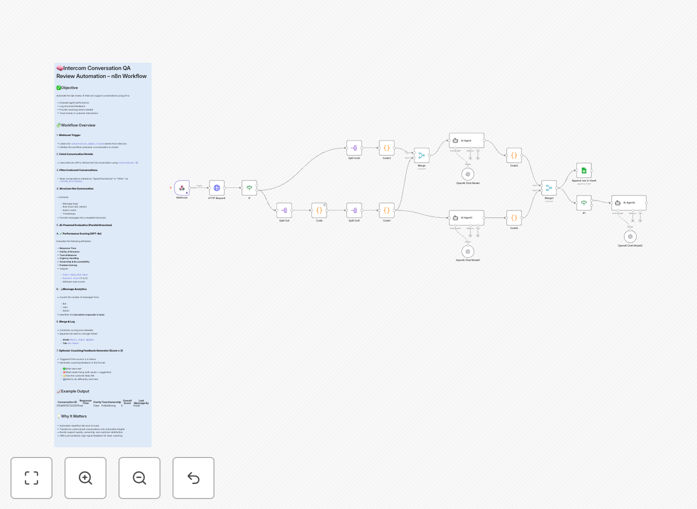Select the Merge node feeding top AI Agent
This screenshot has width=697, height=509.
coord(421,156)
